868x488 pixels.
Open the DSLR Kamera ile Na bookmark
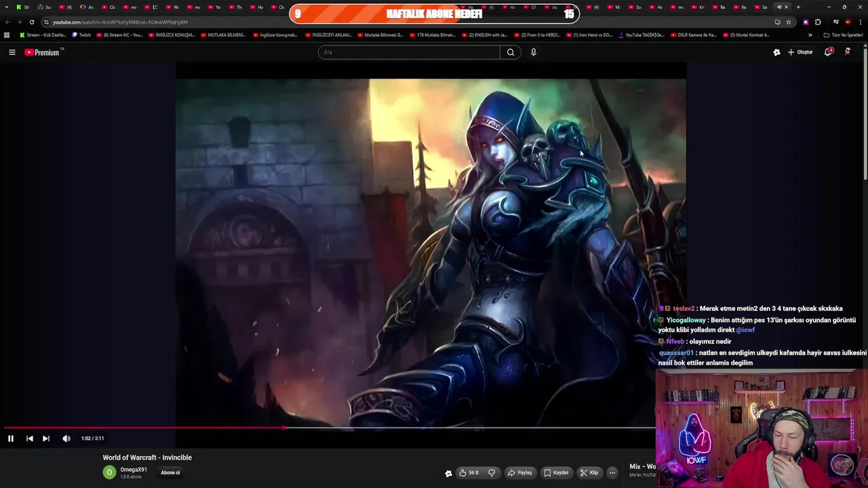pos(694,35)
